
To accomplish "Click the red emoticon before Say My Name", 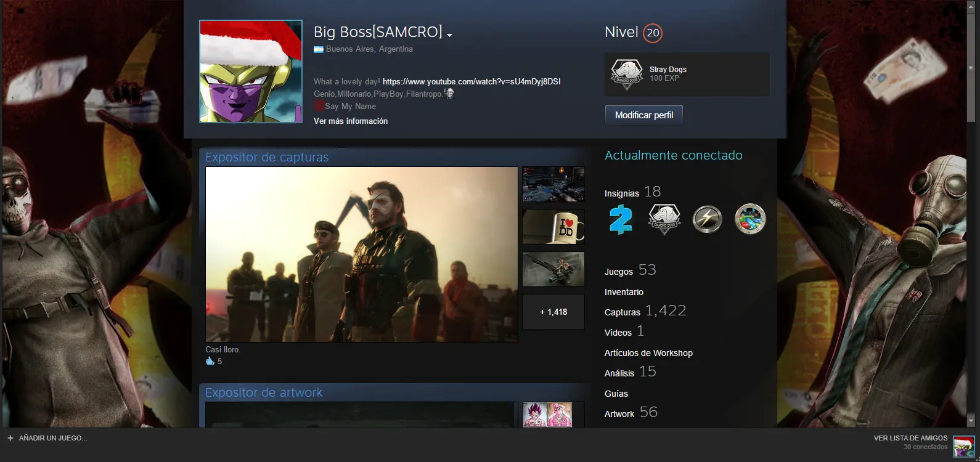I will pyautogui.click(x=319, y=106).
